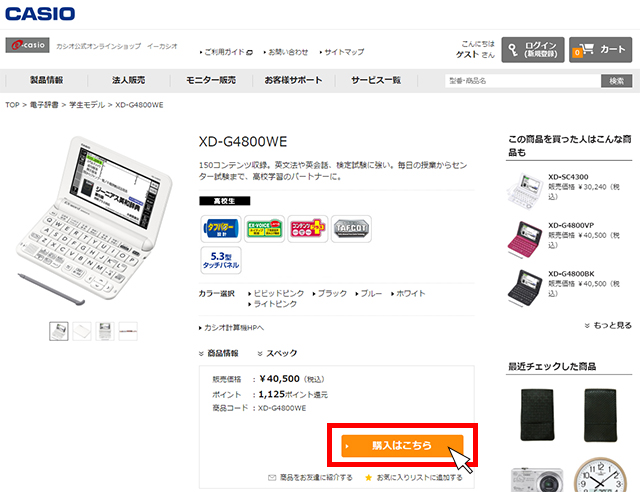
Task: Choose the ブラック color
Action: pos(330,293)
